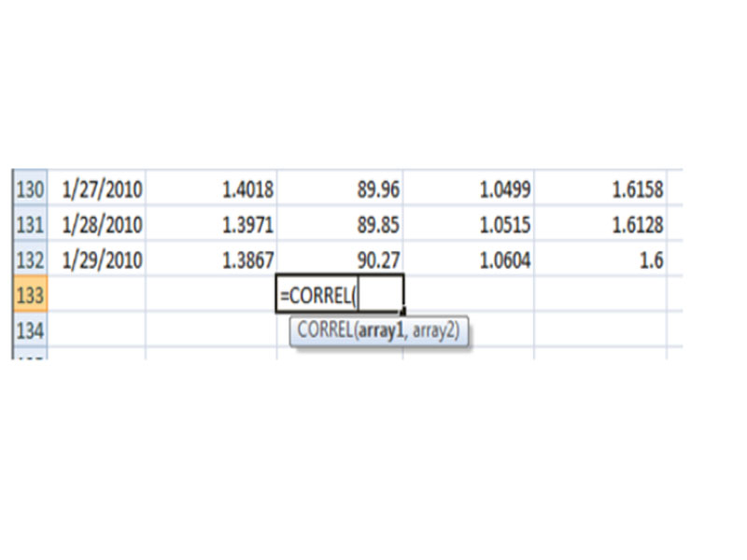Select highlighted row header 133
747x560 pixels.
(x=31, y=294)
